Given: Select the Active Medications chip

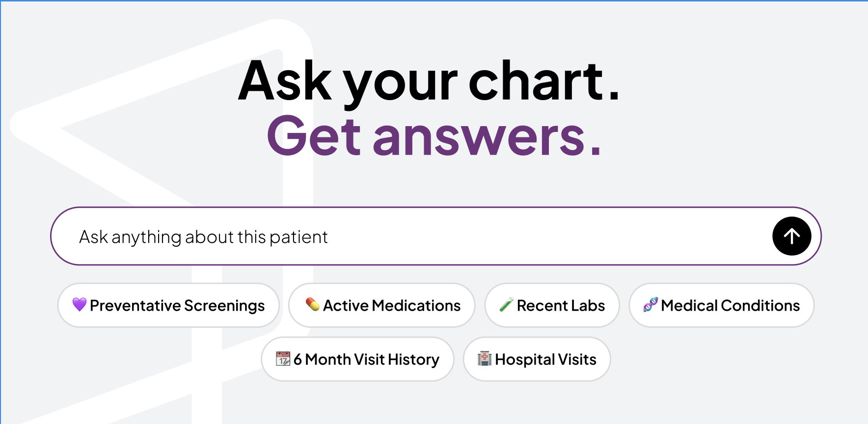Looking at the screenshot, I should [x=382, y=305].
